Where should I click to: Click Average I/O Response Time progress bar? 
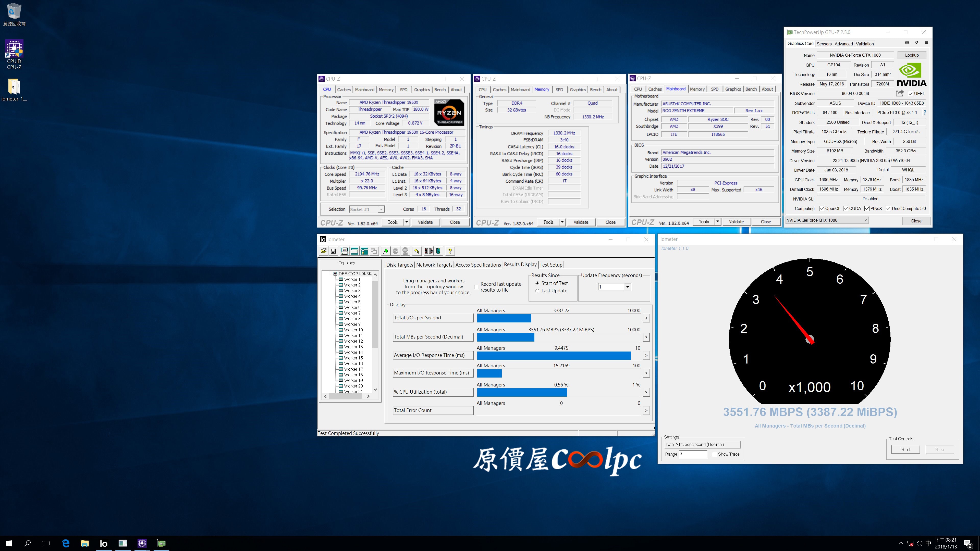[559, 356]
